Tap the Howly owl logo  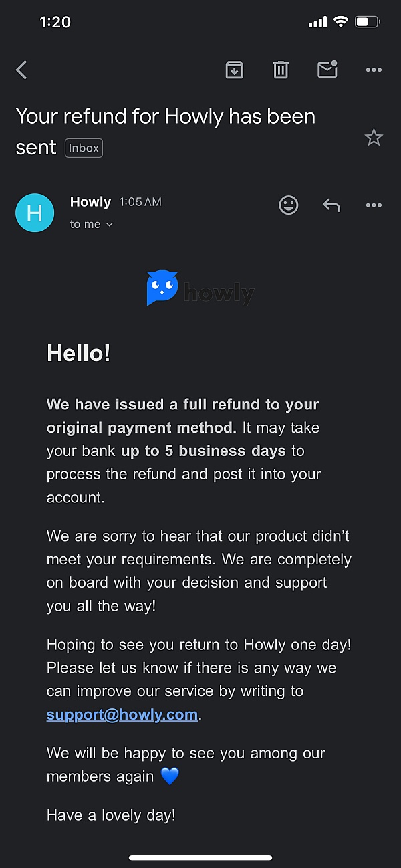(162, 288)
